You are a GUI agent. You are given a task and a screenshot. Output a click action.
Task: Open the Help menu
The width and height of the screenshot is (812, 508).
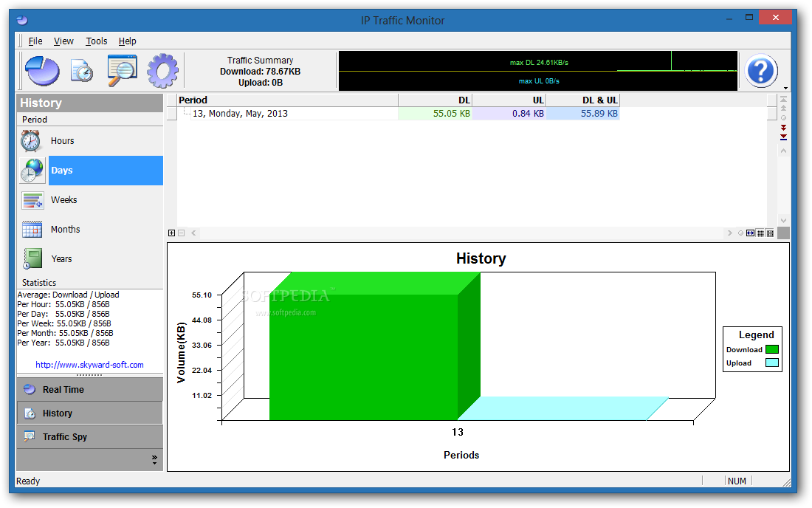click(127, 41)
